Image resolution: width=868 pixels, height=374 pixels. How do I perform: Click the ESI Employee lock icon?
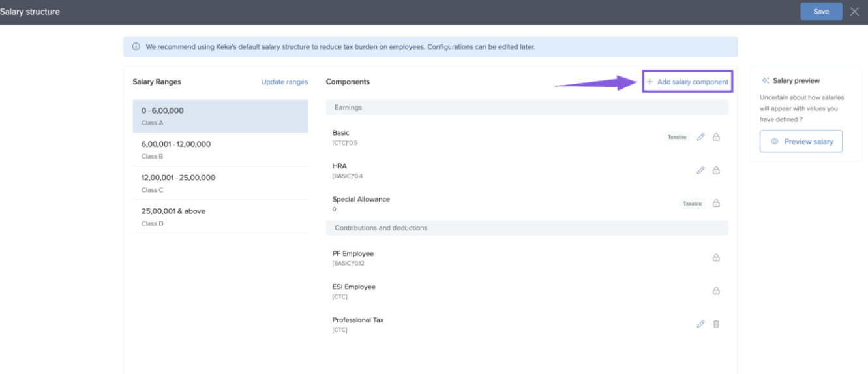716,291
